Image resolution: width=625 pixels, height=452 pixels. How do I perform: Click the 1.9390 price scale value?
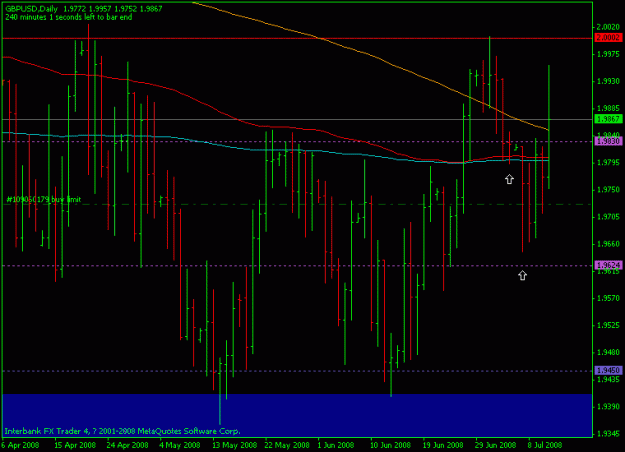click(608, 407)
